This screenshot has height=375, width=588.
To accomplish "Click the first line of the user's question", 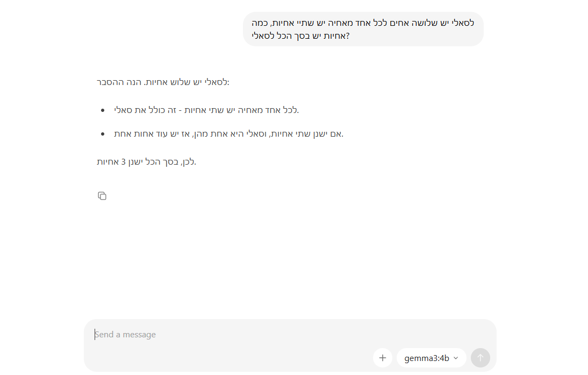I will [x=363, y=23].
